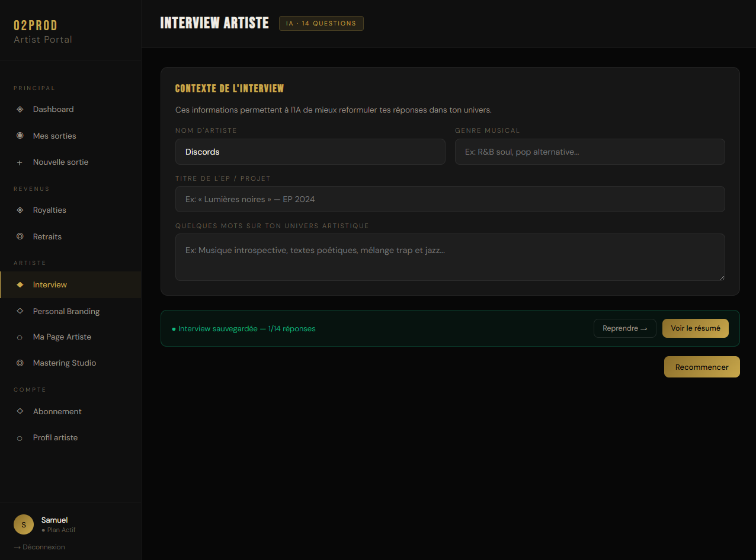This screenshot has height=560, width=756.
Task: Go to Ma Page Artiste
Action: (x=71, y=337)
